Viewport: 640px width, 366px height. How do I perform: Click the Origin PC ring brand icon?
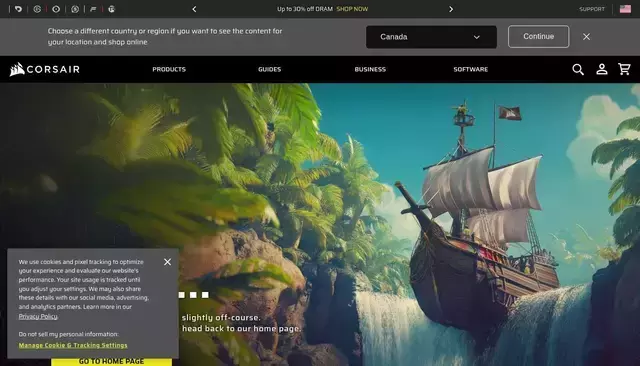56,9
